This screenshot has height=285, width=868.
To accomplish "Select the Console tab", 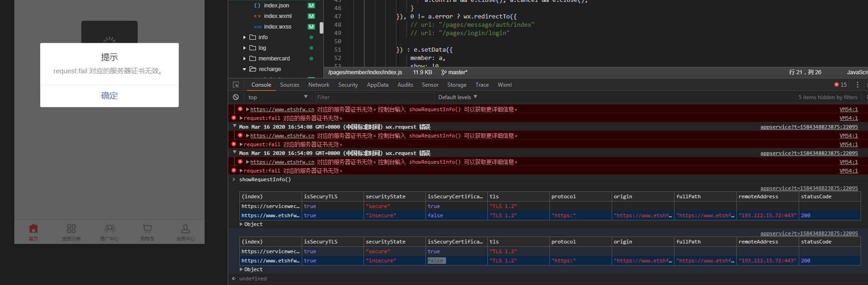I will [261, 85].
